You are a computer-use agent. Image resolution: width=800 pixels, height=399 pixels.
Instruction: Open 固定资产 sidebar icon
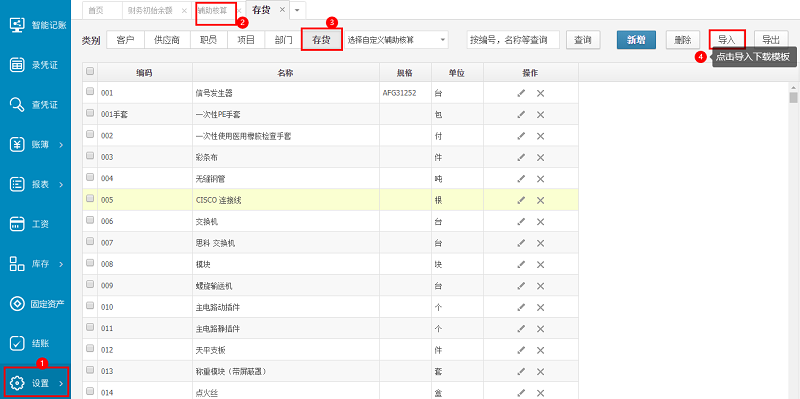click(x=17, y=304)
